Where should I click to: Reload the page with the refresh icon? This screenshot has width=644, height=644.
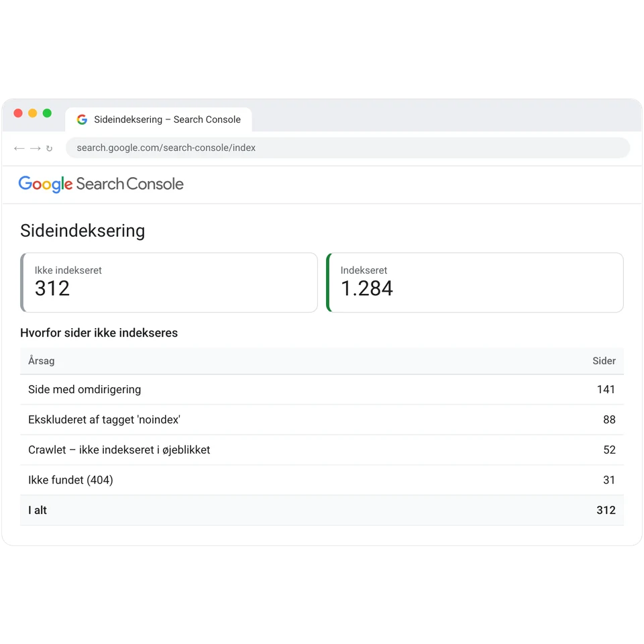[x=49, y=148]
